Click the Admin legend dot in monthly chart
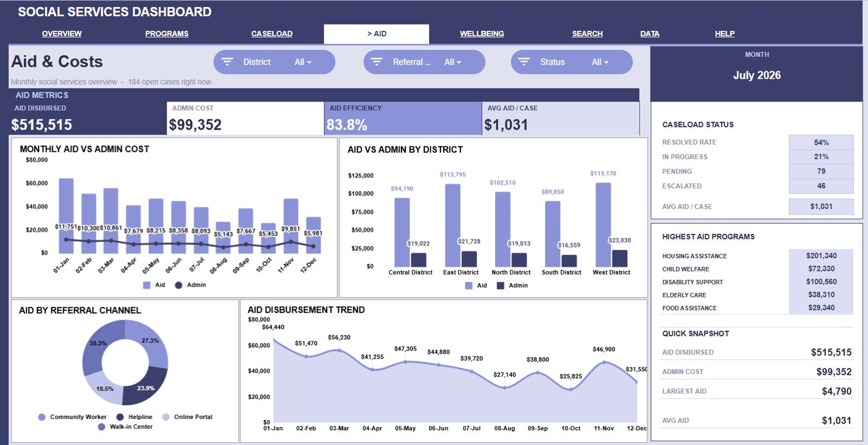Image resolution: width=868 pixels, height=445 pixels. pyautogui.click(x=178, y=285)
